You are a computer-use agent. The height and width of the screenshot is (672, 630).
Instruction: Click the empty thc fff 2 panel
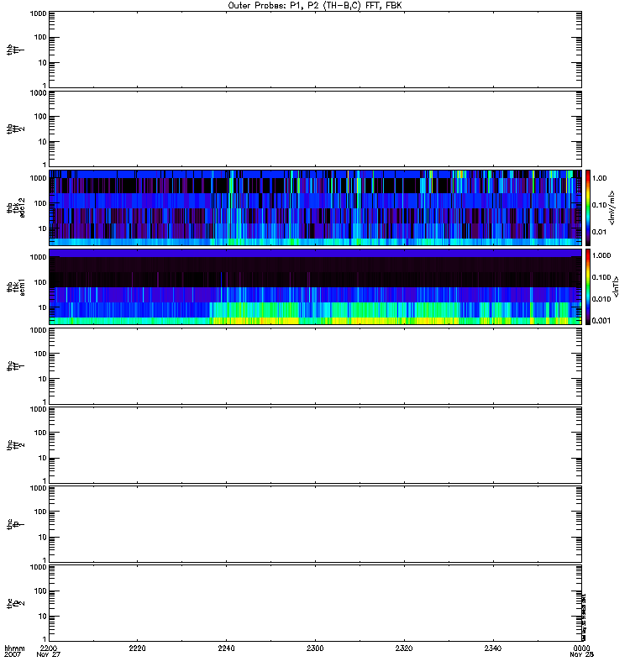(315, 444)
